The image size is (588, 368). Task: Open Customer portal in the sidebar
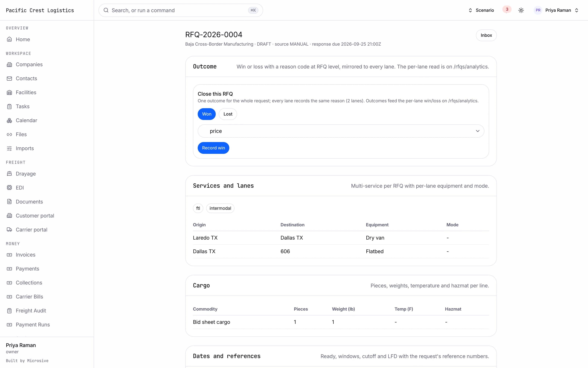point(35,216)
